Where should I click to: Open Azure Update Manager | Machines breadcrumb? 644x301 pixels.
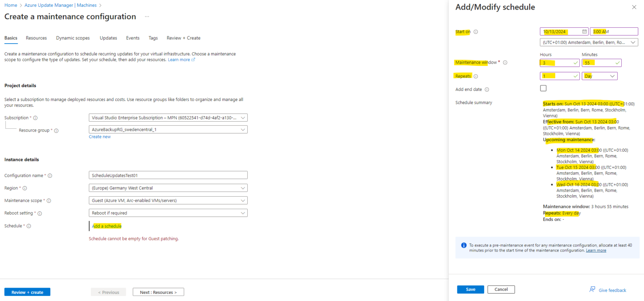[x=60, y=5]
